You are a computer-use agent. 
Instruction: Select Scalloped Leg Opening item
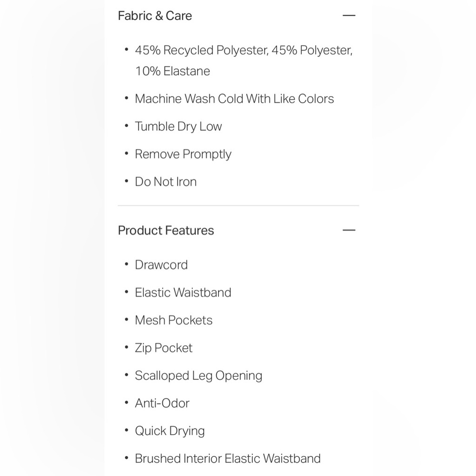pyautogui.click(x=198, y=376)
